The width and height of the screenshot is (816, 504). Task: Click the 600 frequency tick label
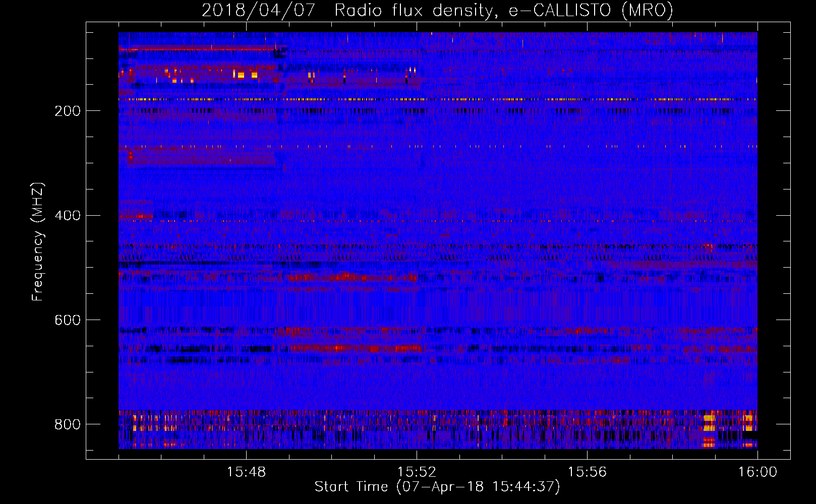pyautogui.click(x=68, y=321)
